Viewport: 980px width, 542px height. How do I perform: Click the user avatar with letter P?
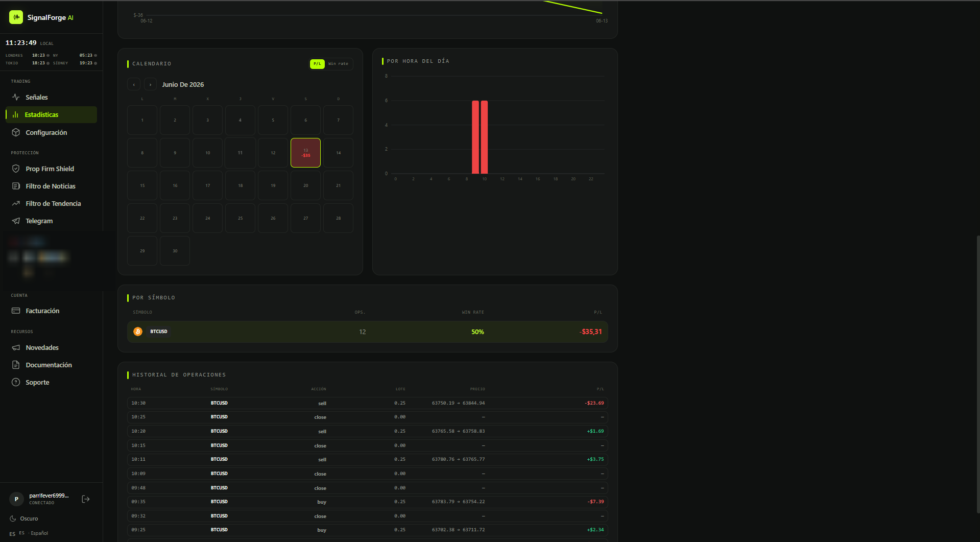click(16, 499)
